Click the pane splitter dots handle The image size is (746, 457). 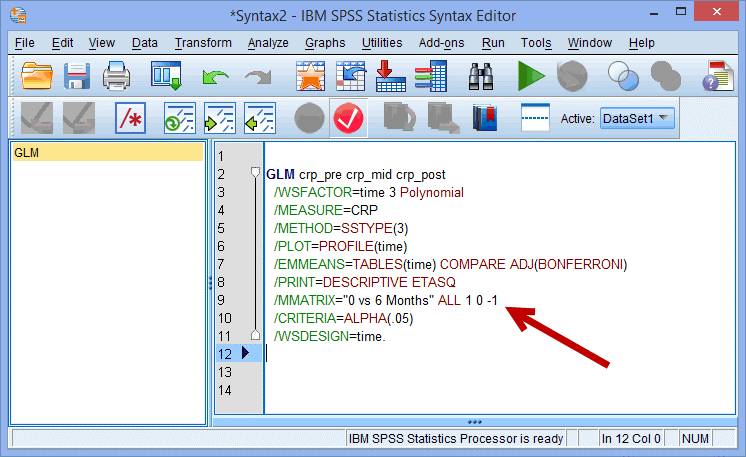pos(210,282)
